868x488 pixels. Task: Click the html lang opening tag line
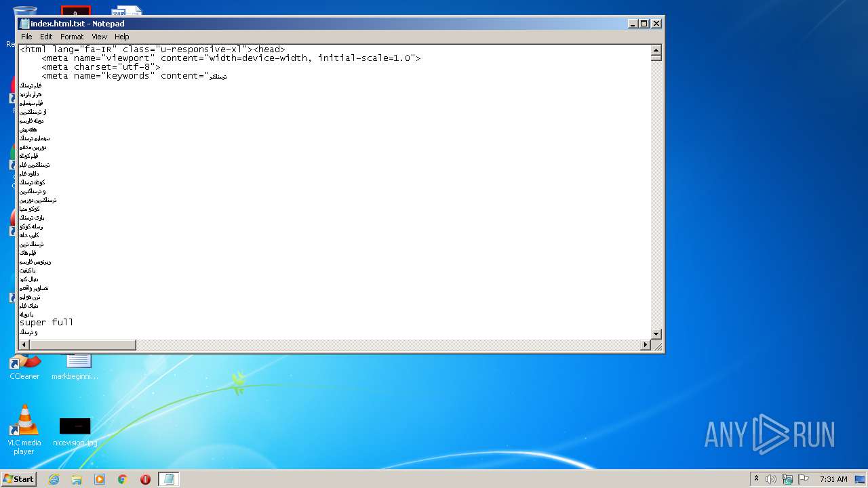(153, 49)
